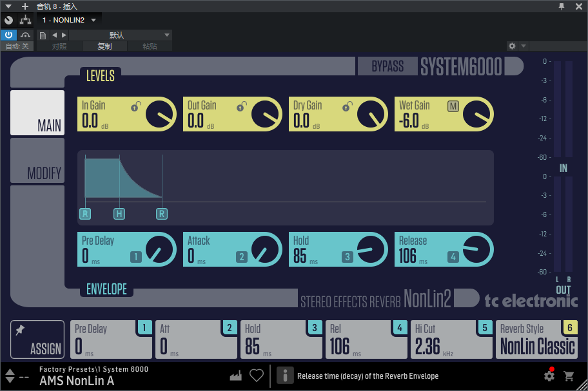Open the Reverb Style NonLin Classic slot

pos(536,339)
